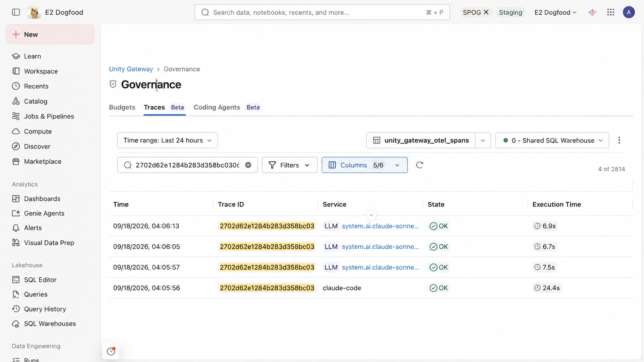Open the apps grid icon
644x362 pixels.
610,12
